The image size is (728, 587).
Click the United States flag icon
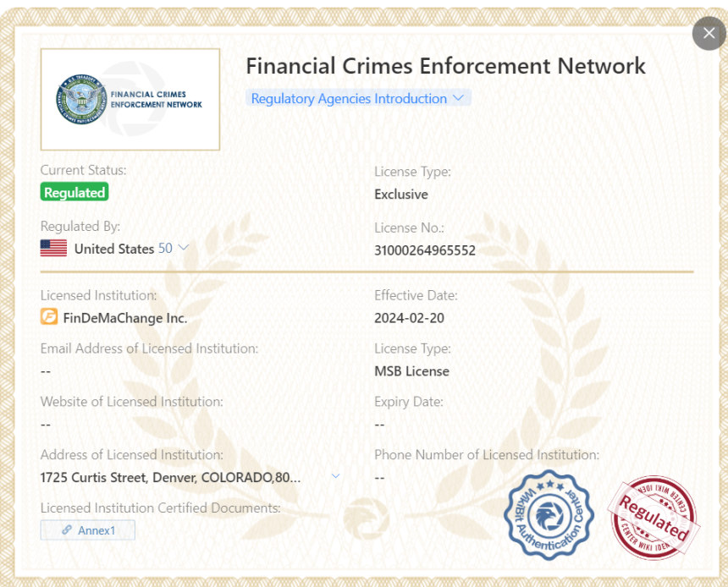53,249
